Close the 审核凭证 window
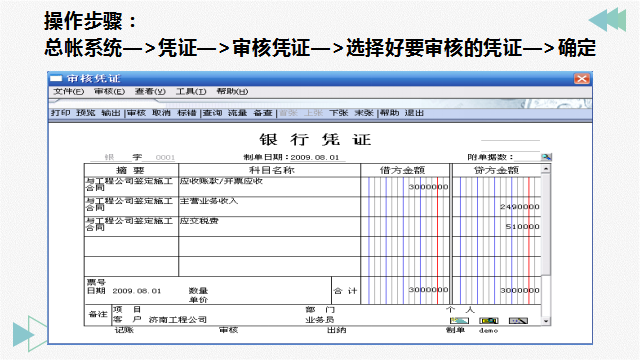This screenshot has width=640, height=360. click(582, 78)
